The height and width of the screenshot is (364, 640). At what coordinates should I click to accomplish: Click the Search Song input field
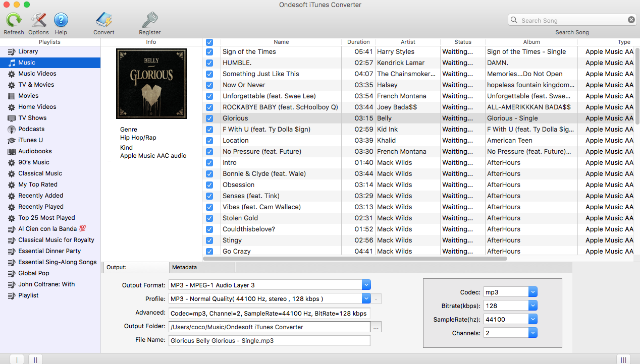pos(573,20)
